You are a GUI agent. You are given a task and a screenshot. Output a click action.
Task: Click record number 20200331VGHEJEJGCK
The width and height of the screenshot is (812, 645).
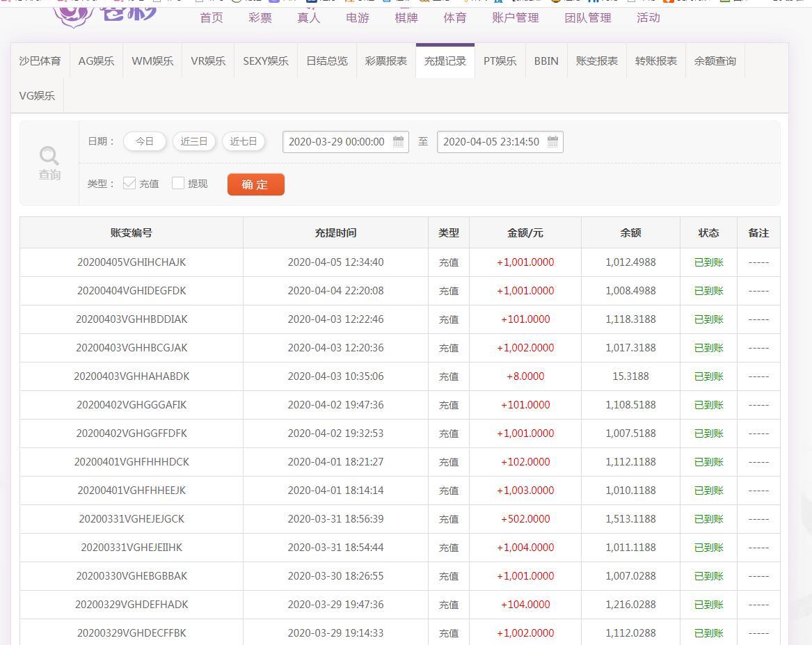[x=132, y=518]
